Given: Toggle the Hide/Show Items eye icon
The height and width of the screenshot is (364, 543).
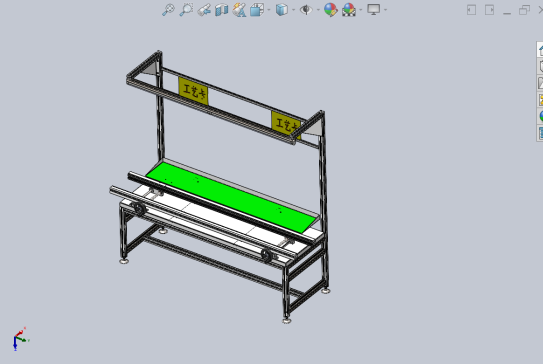Looking at the screenshot, I should 306,10.
